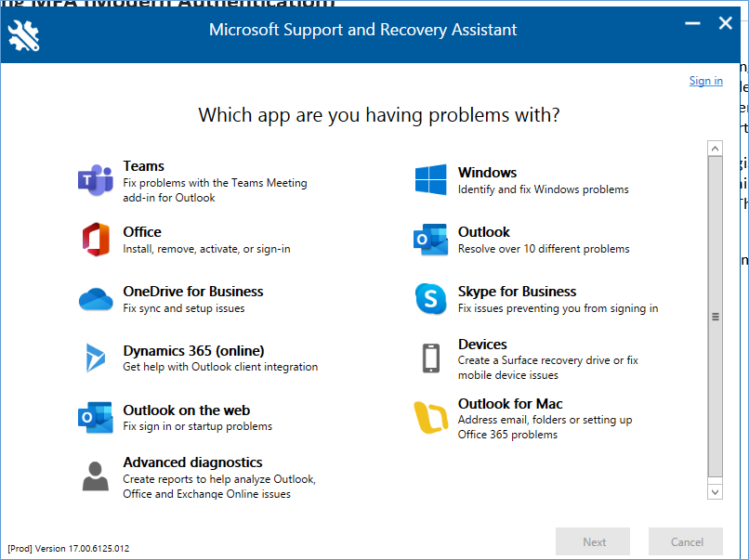Click 'Fix issues preventing you from signing in'

558,308
